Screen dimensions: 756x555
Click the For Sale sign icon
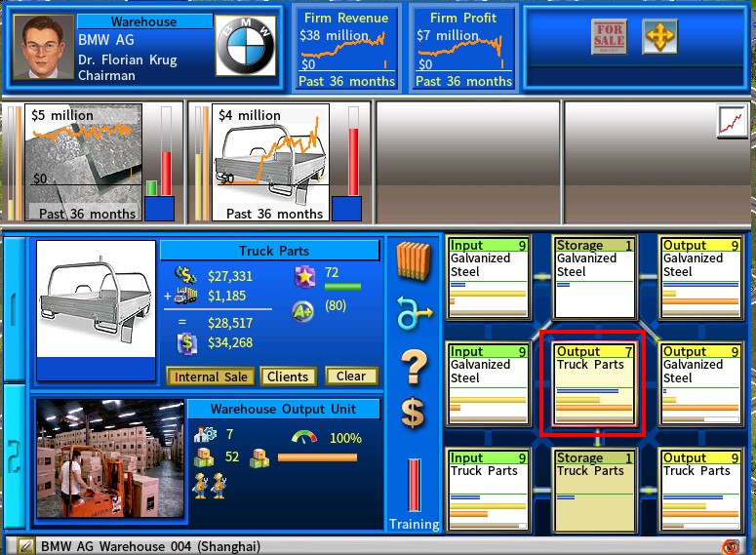point(609,36)
